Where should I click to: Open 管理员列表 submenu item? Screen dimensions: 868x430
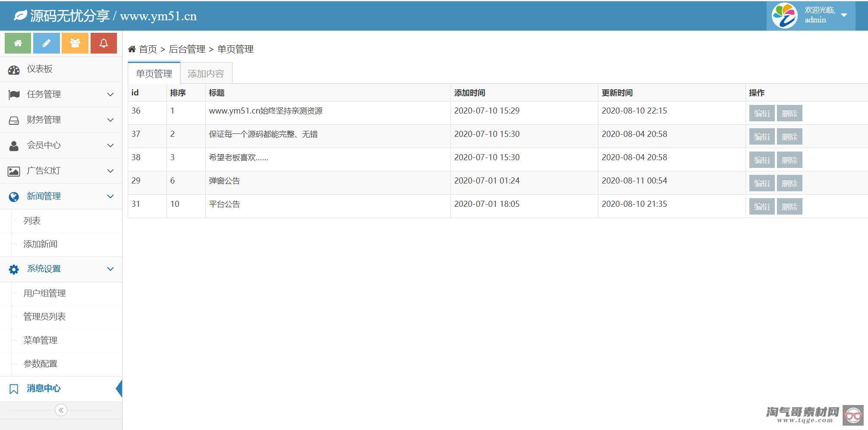pyautogui.click(x=44, y=316)
